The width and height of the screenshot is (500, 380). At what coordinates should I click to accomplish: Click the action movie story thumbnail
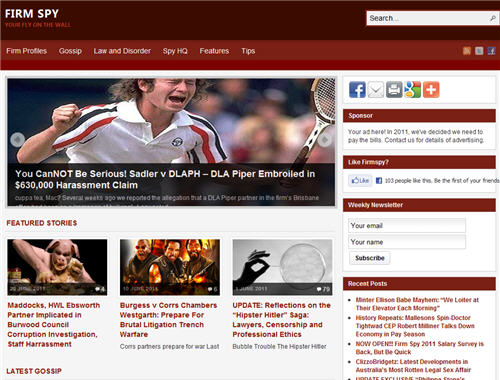(170, 267)
